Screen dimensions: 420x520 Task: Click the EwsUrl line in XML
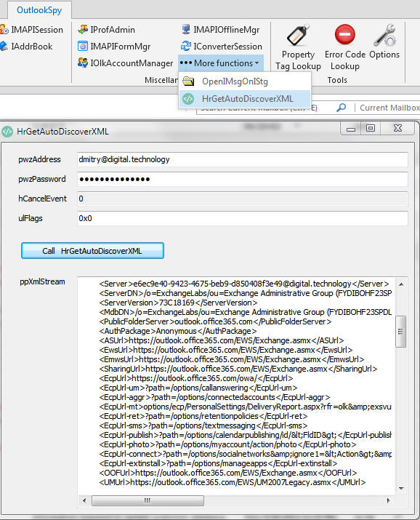pyautogui.click(x=226, y=350)
